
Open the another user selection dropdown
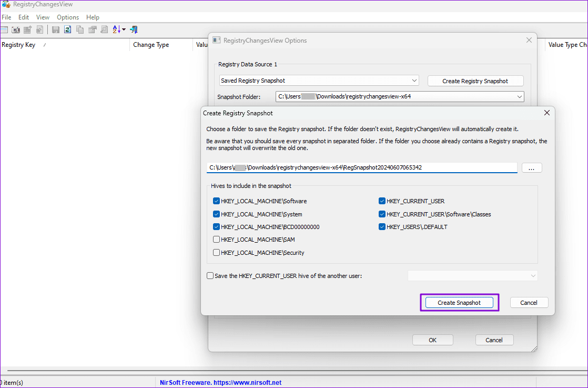click(x=472, y=276)
